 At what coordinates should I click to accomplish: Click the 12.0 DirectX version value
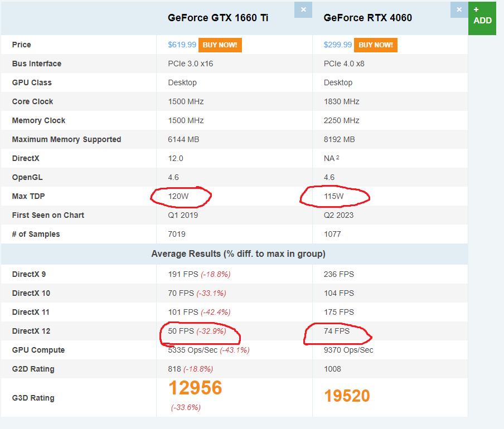coord(176,158)
